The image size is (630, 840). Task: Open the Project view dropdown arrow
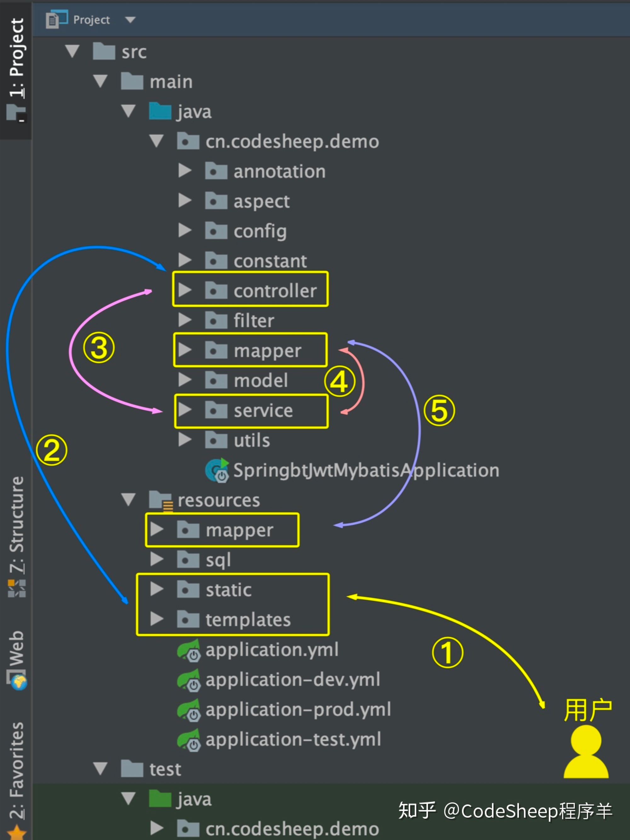130,20
